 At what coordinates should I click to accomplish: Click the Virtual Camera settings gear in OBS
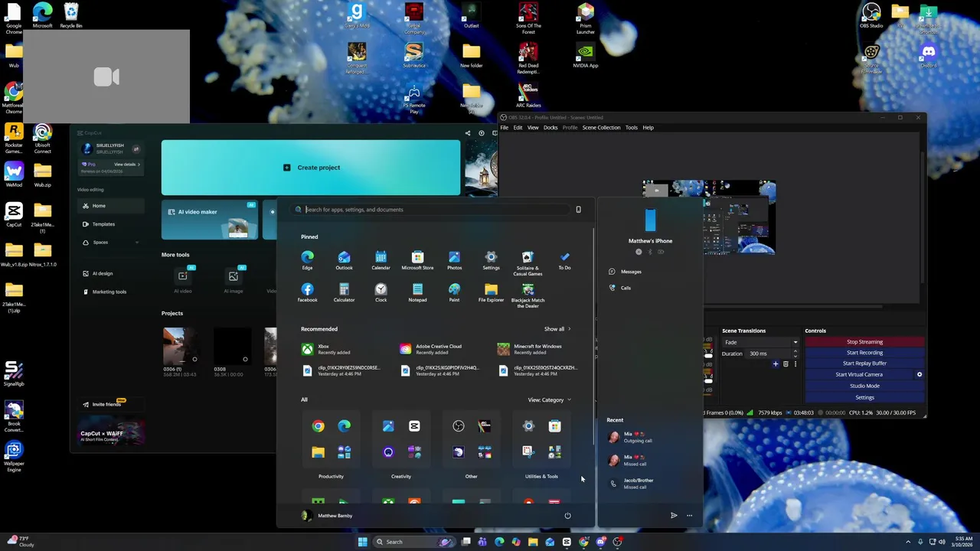click(x=920, y=375)
